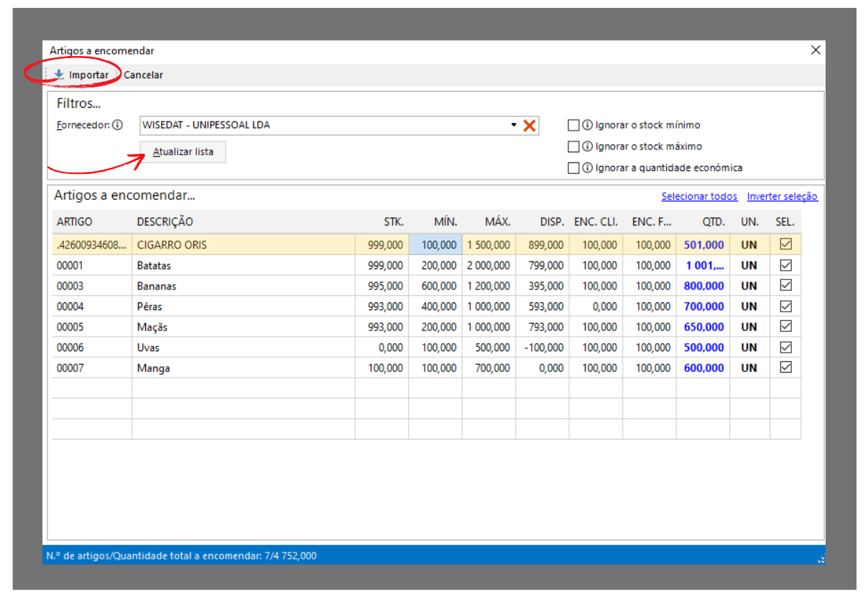Viewport: 868px width, 599px height.
Task: Open the Fornecedor dropdown arrow
Action: 514,125
